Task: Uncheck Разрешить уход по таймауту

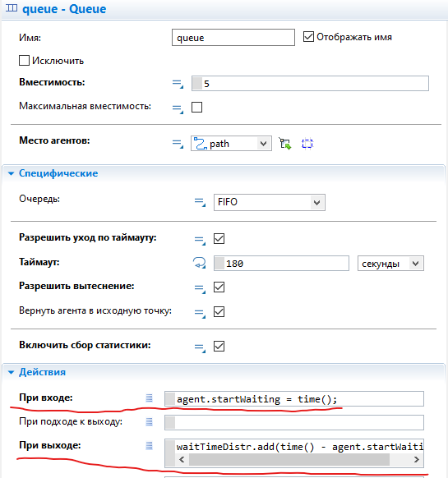Action: click(219, 239)
